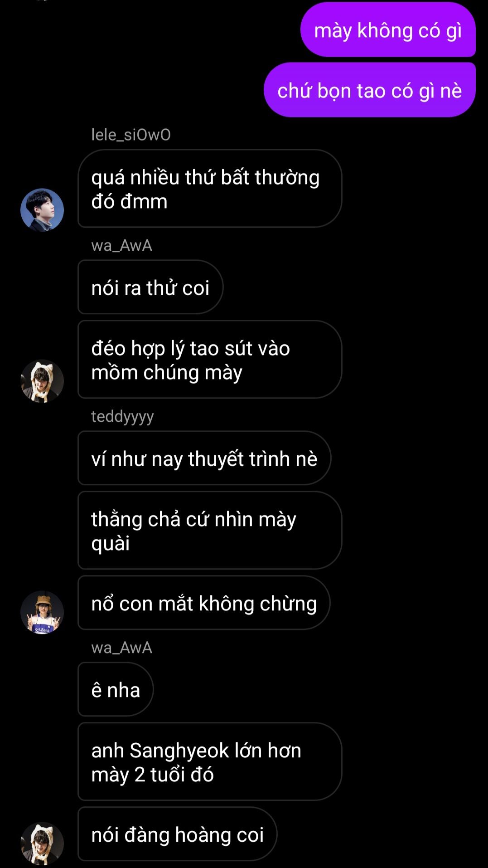Tap the message 'đéo hợp lý tao sút vào mồm'
488x868 pixels.
[210, 360]
